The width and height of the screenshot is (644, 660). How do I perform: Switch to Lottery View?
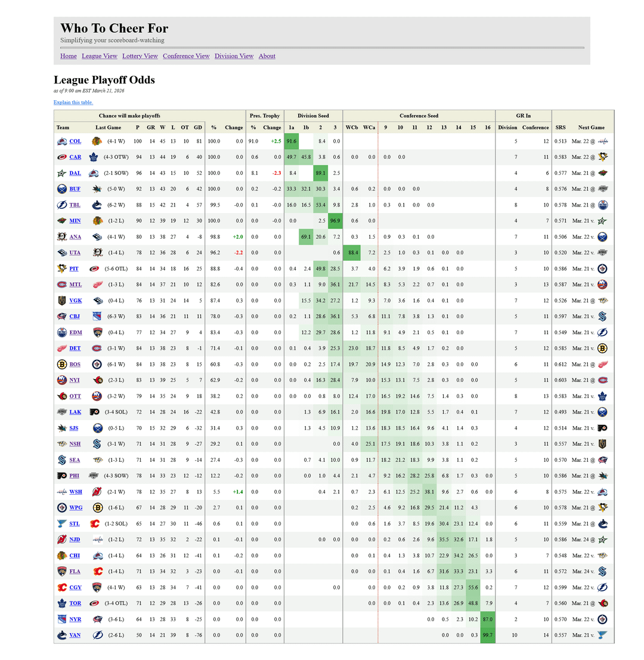click(140, 56)
